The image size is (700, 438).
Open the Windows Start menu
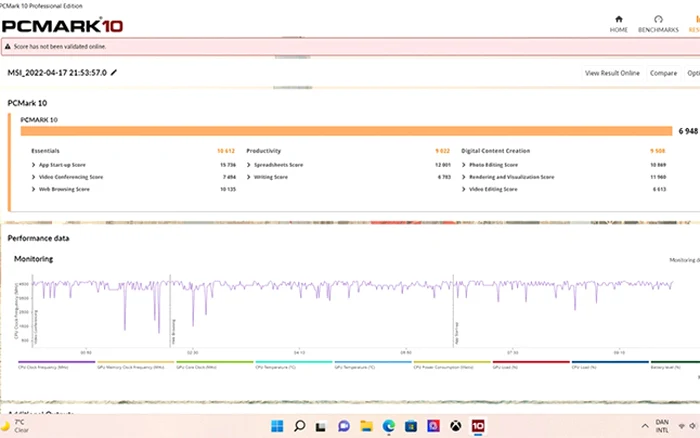(277, 426)
